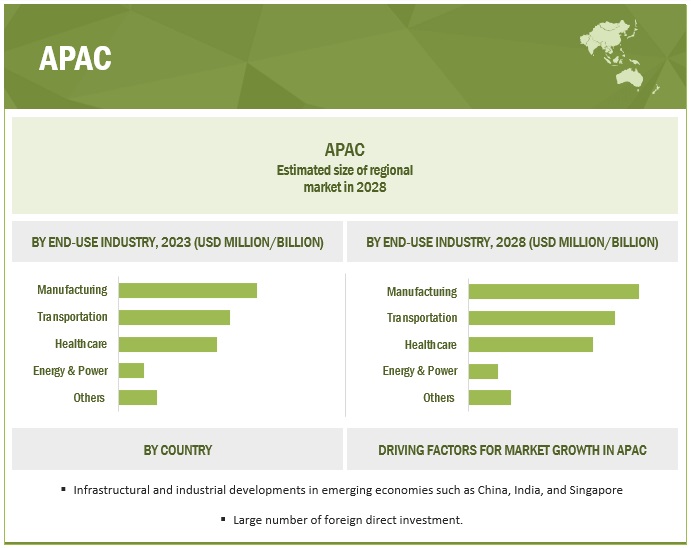The image size is (691, 548).
Task: Click the large APAC title in the banner
Action: [x=75, y=59]
